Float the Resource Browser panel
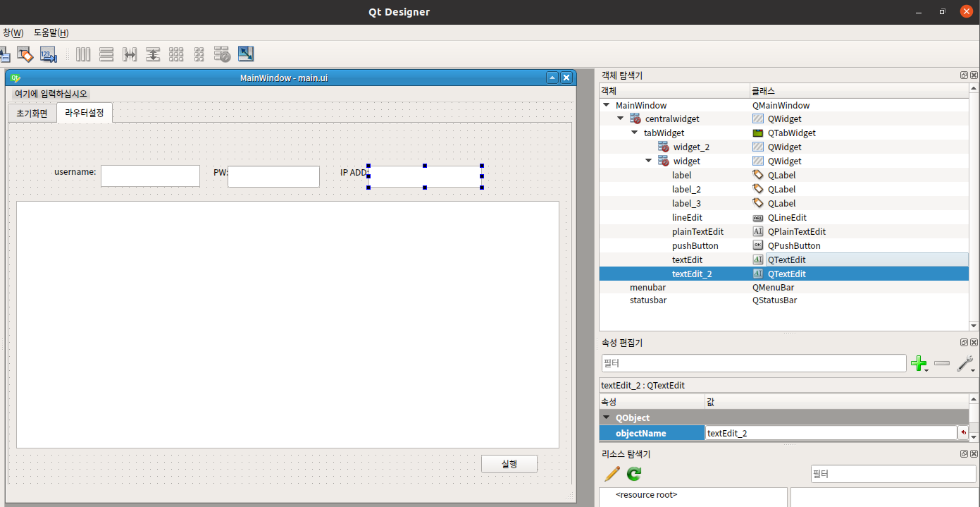 (x=964, y=454)
